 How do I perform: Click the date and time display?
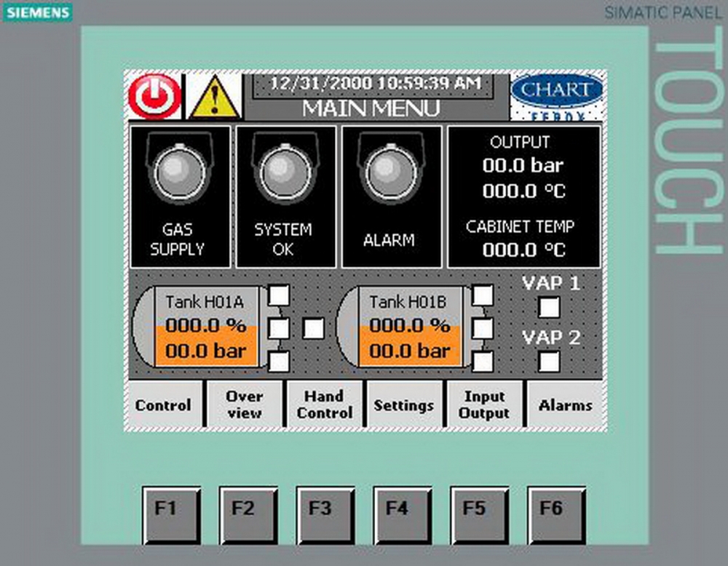tap(375, 84)
